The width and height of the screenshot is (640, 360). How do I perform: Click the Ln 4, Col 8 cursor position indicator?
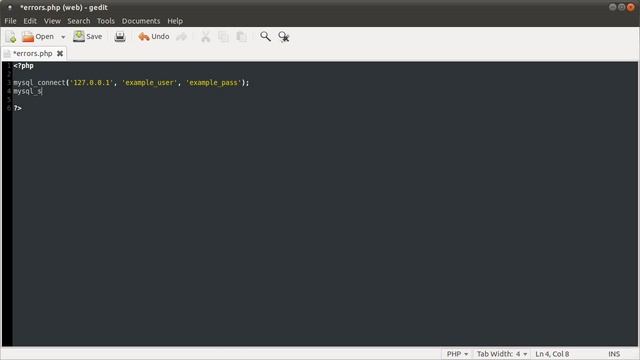click(x=552, y=354)
